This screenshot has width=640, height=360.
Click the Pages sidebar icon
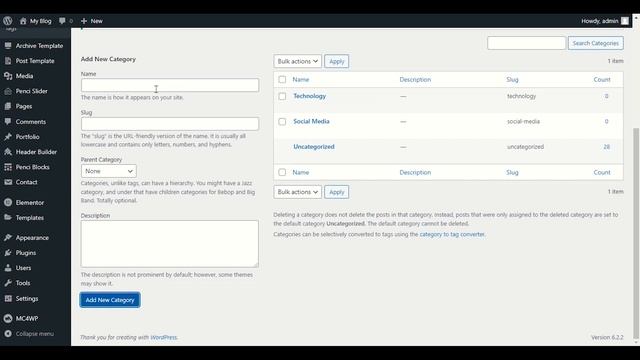click(8, 106)
